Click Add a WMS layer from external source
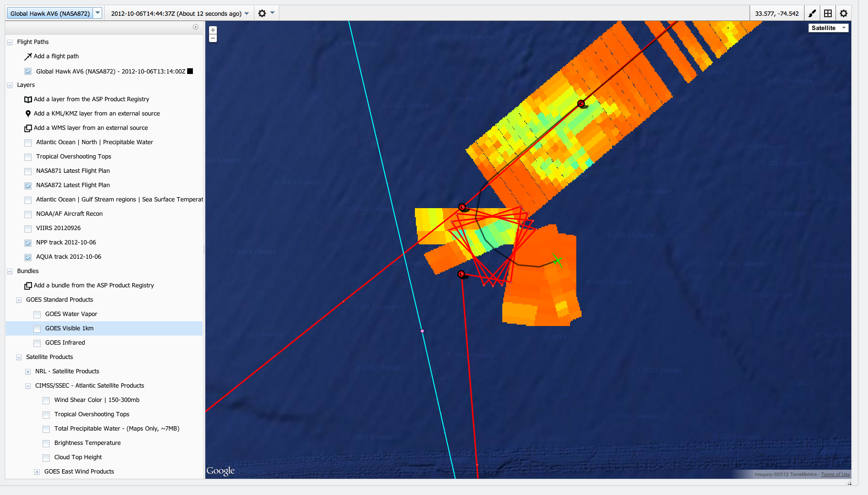 tap(90, 128)
